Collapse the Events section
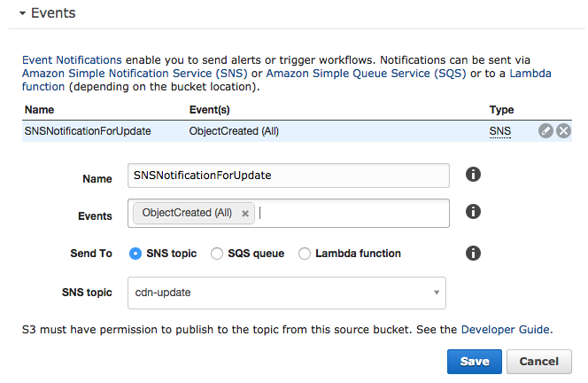588x383 pixels. (x=22, y=13)
